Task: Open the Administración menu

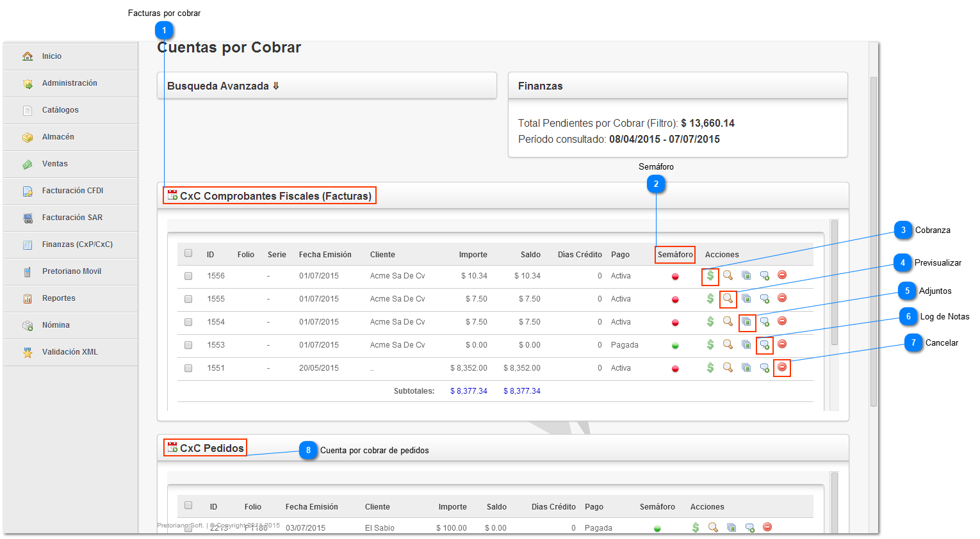Action: pos(70,83)
